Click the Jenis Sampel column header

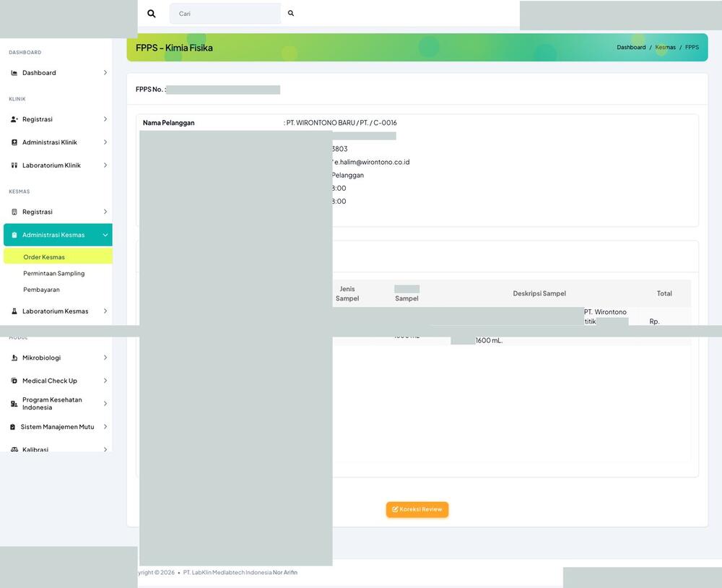pyautogui.click(x=347, y=293)
